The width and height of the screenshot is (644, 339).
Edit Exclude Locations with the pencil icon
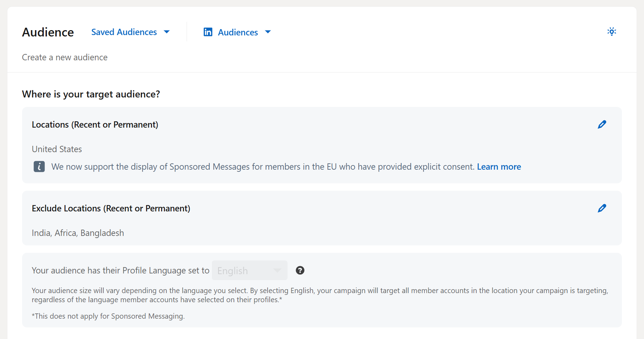click(602, 208)
